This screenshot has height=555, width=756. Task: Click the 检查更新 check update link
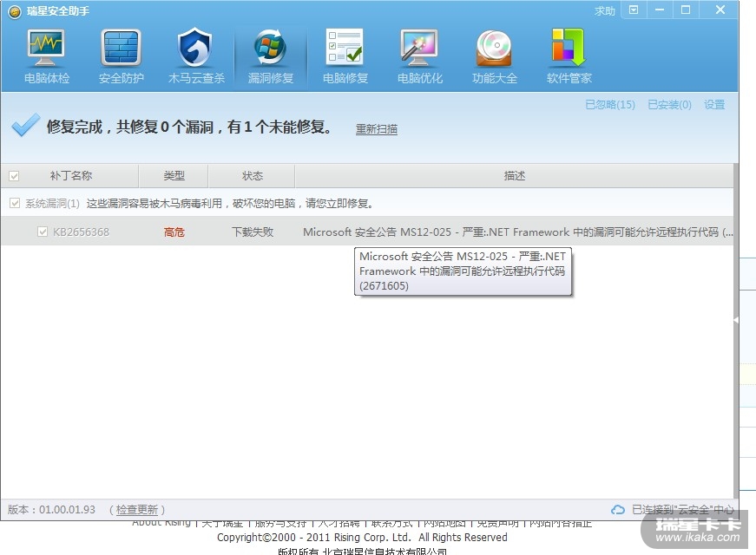click(x=137, y=510)
